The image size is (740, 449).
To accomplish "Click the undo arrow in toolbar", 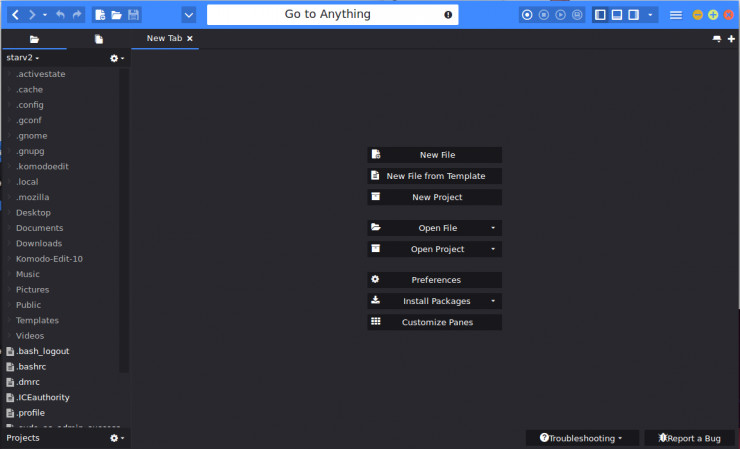I will [60, 15].
